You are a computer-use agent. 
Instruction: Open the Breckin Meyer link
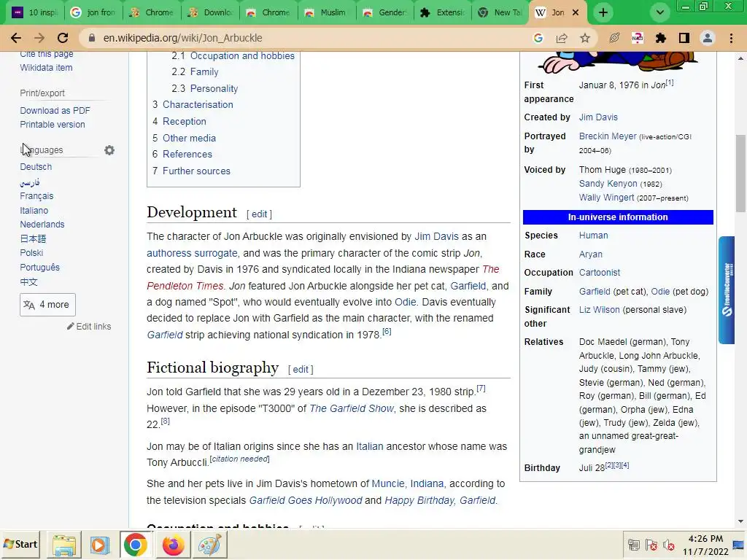(608, 136)
